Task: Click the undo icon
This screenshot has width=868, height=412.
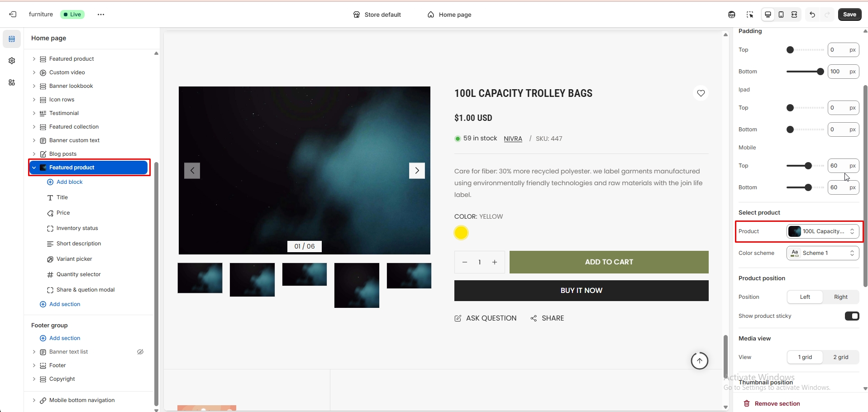Action: [812, 14]
